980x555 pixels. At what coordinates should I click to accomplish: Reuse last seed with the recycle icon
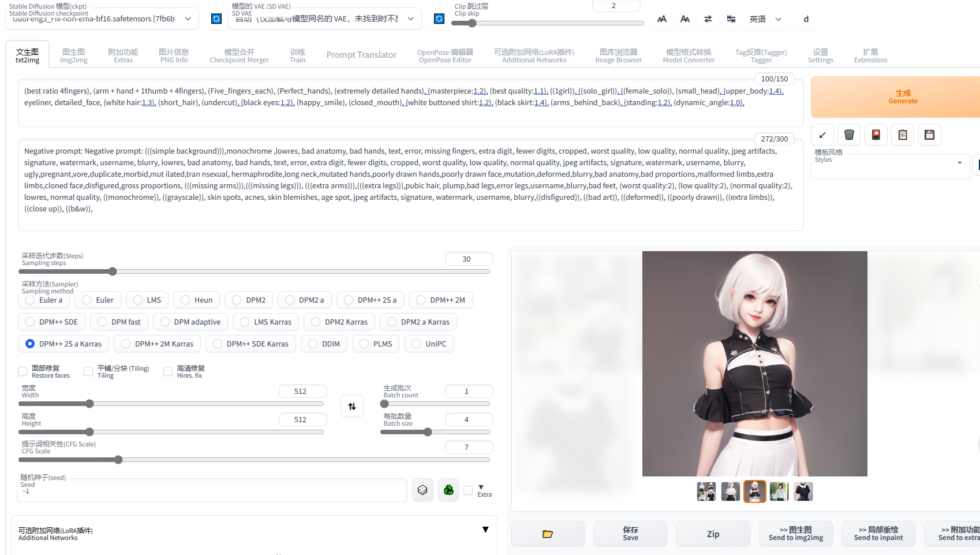tap(448, 490)
